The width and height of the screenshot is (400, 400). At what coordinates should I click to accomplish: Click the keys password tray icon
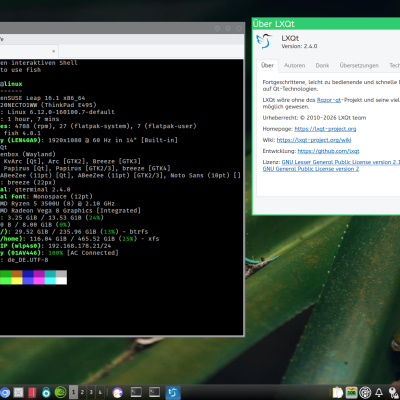[393, 393]
